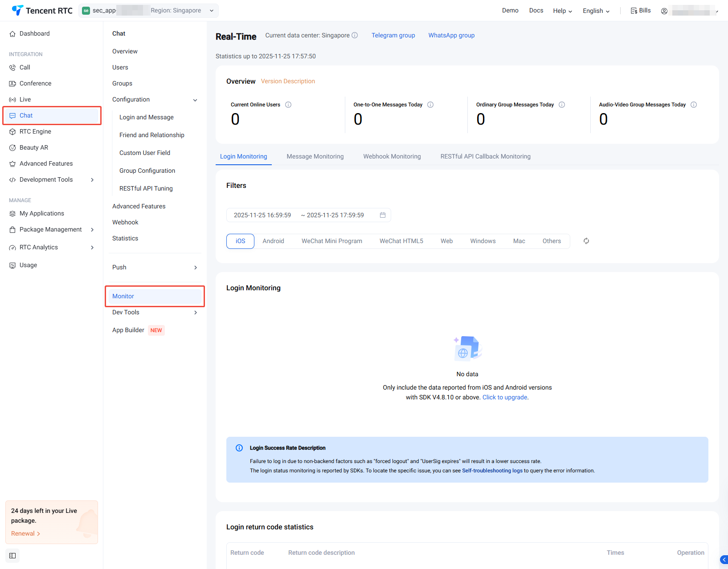
Task: Collapse the sidebar using bottom-left panel icon
Action: tap(12, 556)
